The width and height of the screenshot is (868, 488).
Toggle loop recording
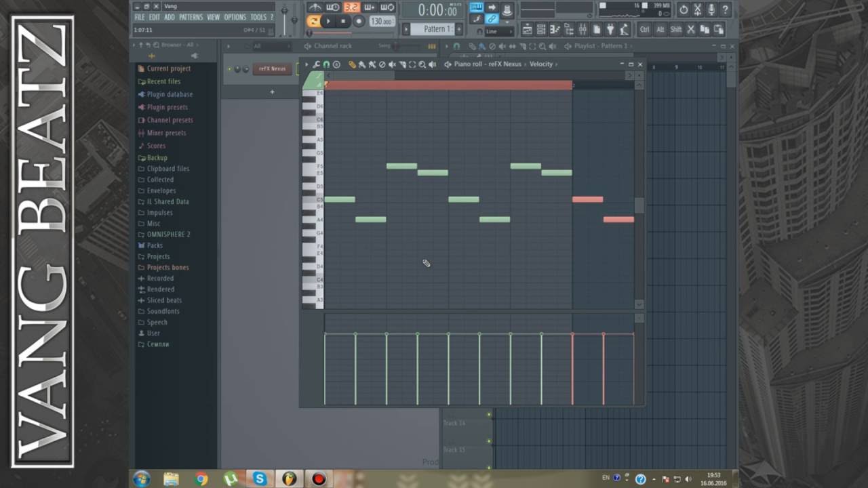coord(387,7)
